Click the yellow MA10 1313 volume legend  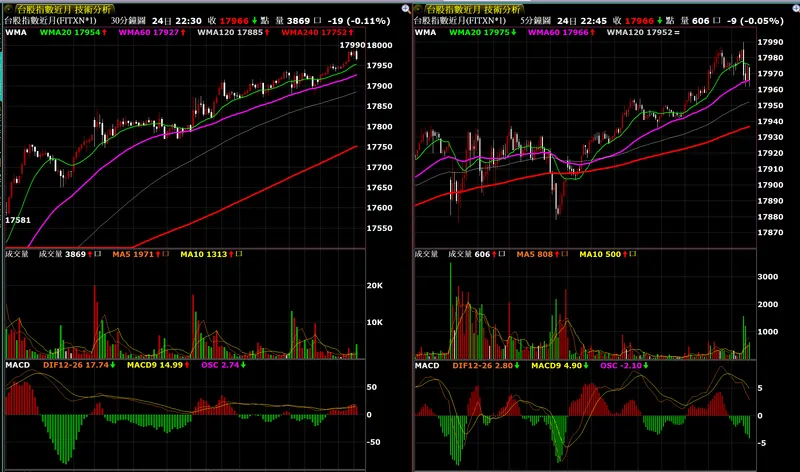(x=211, y=254)
